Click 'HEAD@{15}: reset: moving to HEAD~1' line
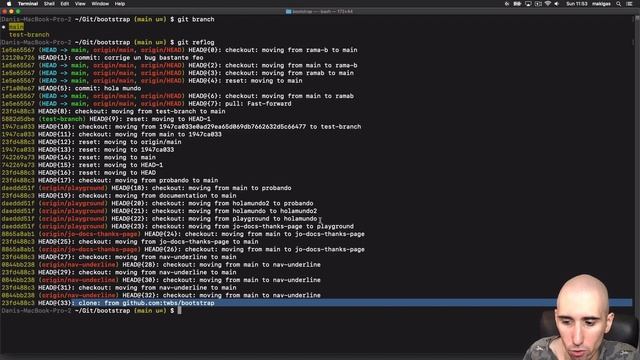Viewport: 640px width, 360px height. tap(100, 165)
